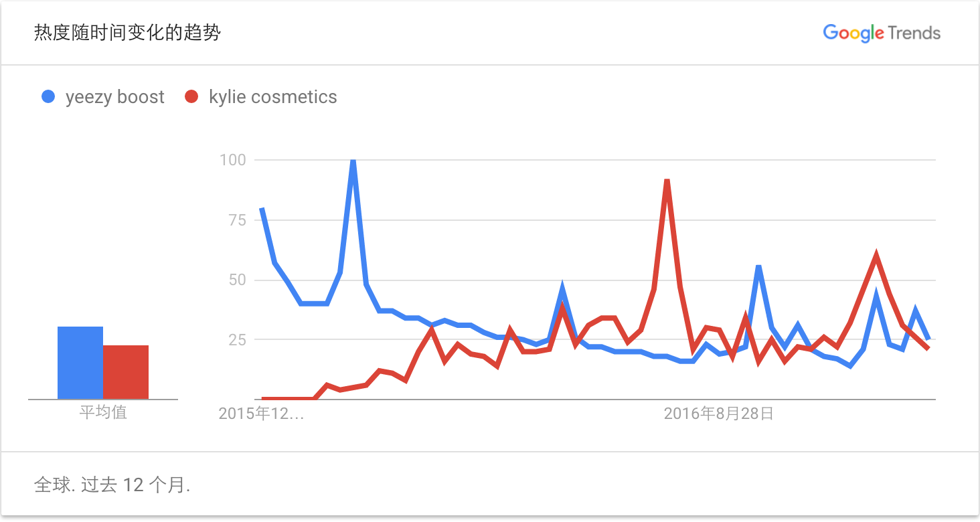Click the 全球. 过去 12 个月 footer text
980x522 pixels.
point(112,485)
